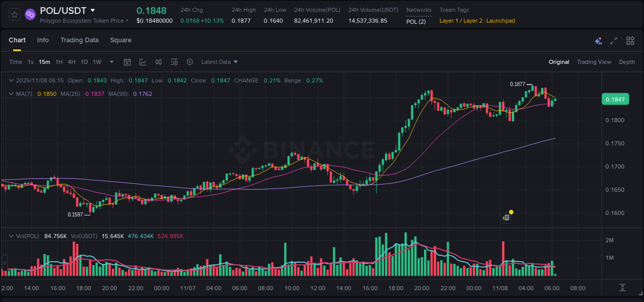644x302 pixels.
Task: Select the 15m timeframe interval
Action: [x=44, y=62]
